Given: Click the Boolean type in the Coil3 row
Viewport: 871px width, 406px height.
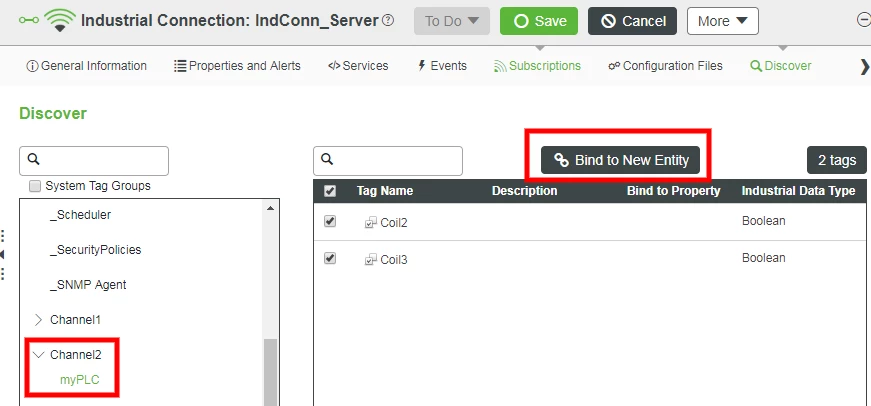Looking at the screenshot, I should (764, 258).
